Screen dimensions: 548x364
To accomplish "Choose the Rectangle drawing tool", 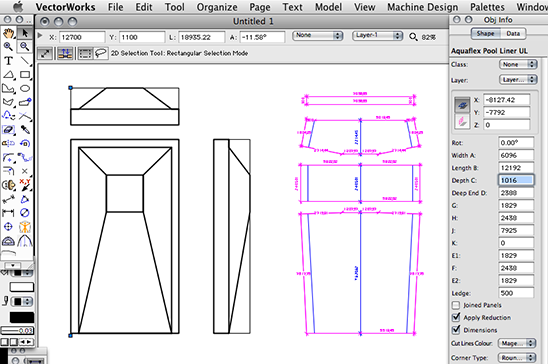I will 24,75.
